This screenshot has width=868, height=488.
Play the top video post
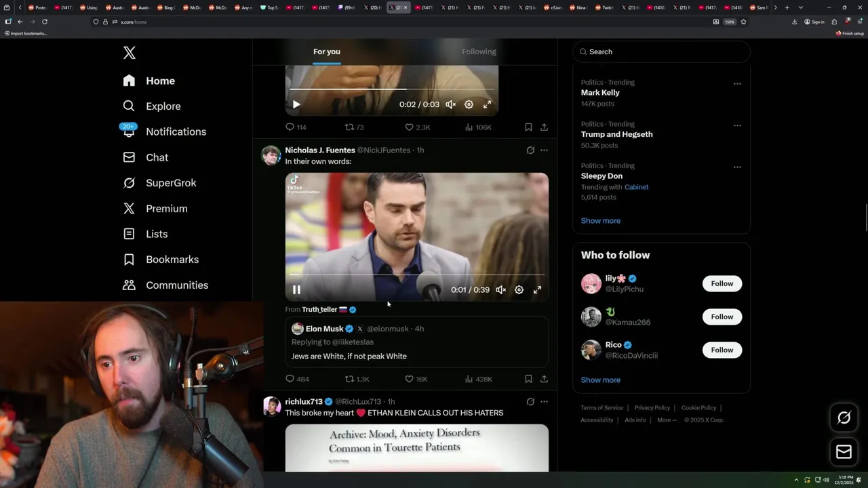(x=296, y=104)
